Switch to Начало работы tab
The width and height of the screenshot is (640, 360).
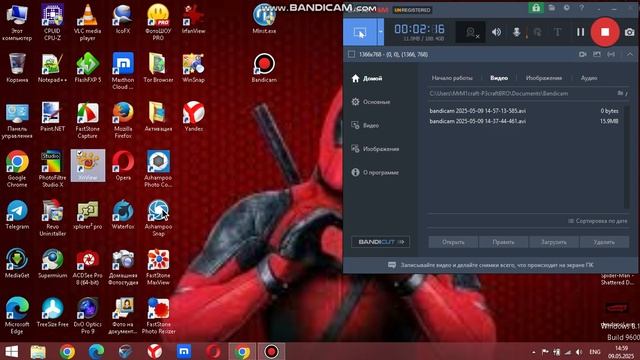point(452,78)
